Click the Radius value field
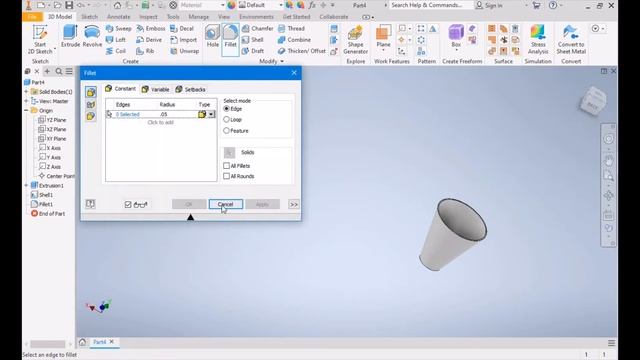The image size is (640, 360). [x=178, y=115]
